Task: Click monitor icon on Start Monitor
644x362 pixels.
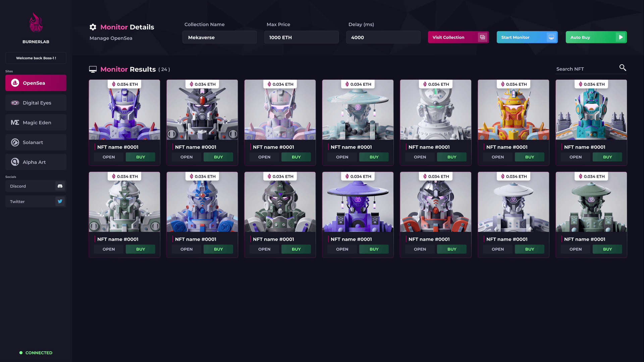Action: pyautogui.click(x=551, y=37)
